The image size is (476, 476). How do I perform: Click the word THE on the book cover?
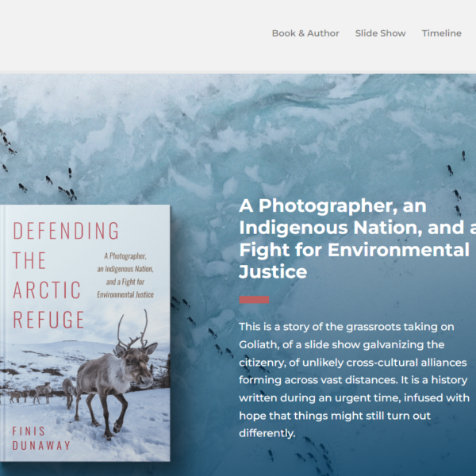(29, 261)
